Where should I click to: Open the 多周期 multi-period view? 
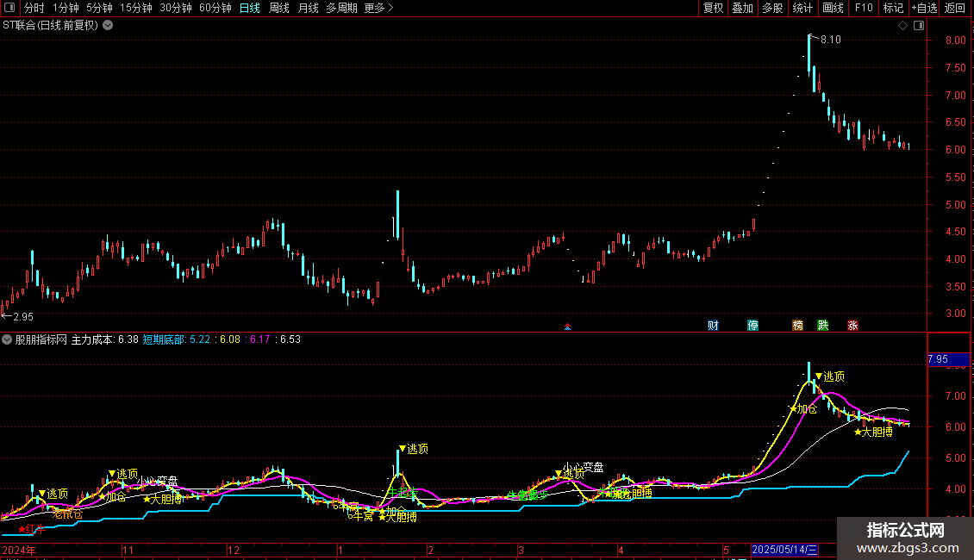pyautogui.click(x=341, y=8)
